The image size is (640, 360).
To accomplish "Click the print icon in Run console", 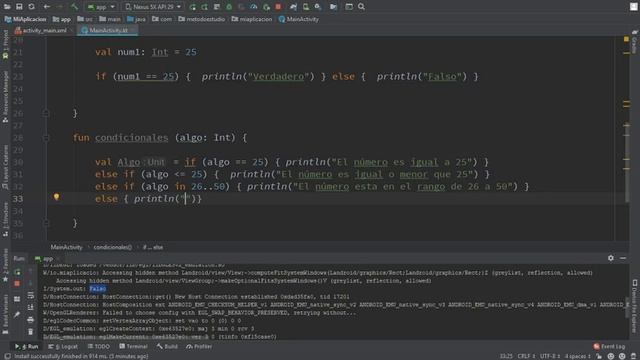I will click(31, 320).
